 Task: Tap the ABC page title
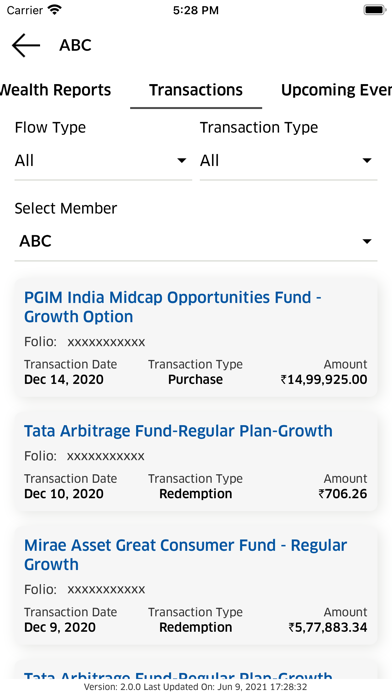[x=75, y=45]
